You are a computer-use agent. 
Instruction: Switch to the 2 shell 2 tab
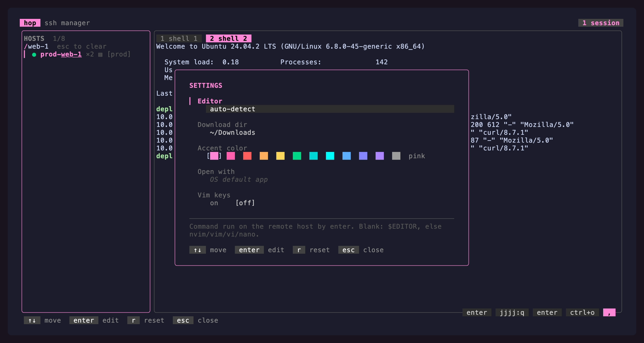click(228, 39)
